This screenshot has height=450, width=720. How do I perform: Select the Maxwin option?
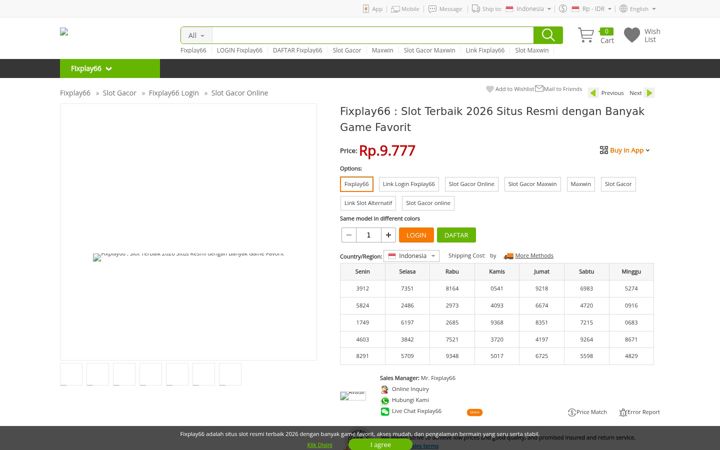point(581,184)
